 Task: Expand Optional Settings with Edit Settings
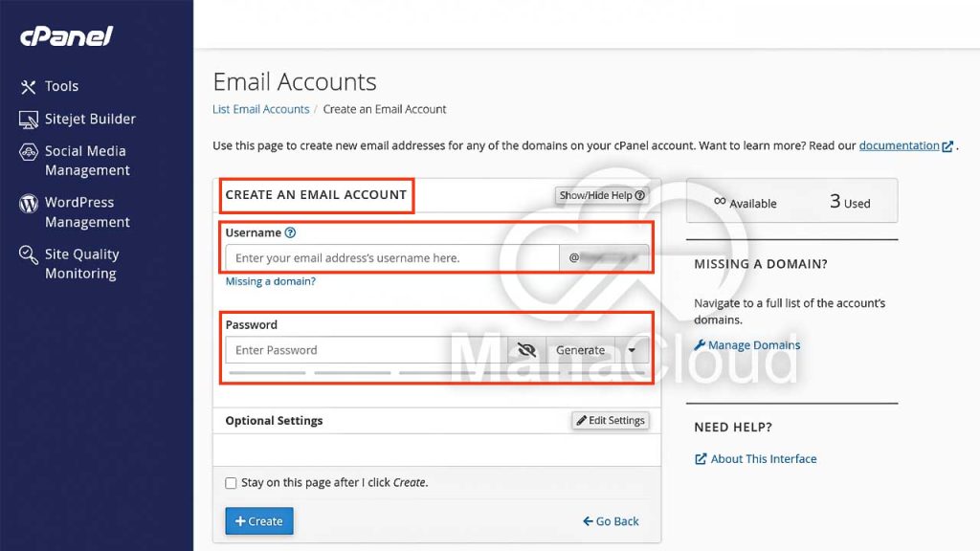pos(611,421)
